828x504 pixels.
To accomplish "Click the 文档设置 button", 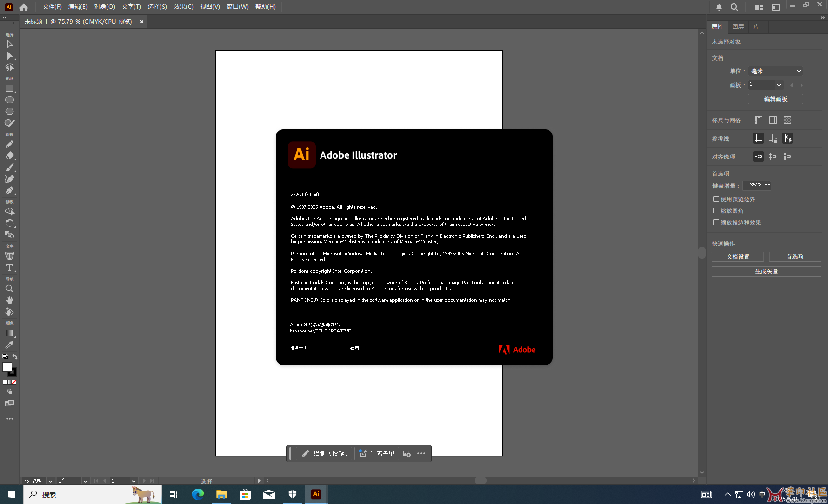I will pyautogui.click(x=737, y=257).
